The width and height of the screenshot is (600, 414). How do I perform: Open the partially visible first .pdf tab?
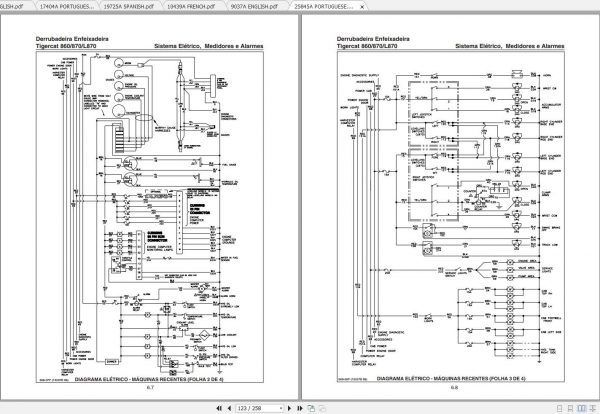tap(13, 7)
